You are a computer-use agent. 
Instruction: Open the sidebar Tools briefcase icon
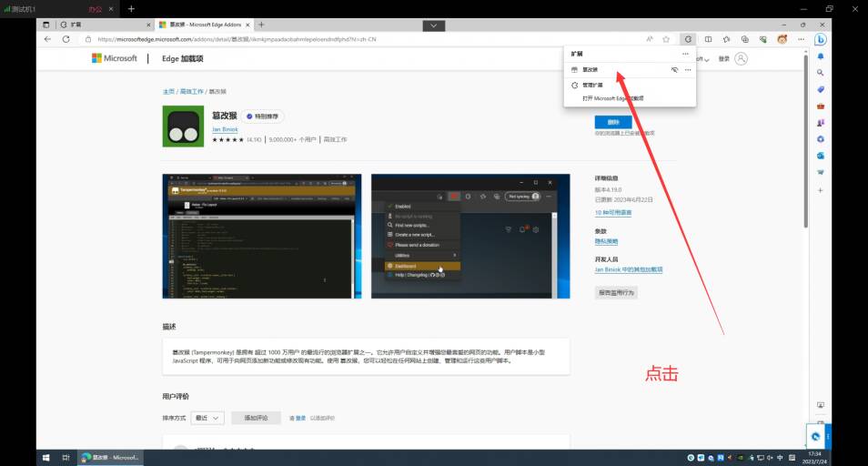(x=821, y=106)
